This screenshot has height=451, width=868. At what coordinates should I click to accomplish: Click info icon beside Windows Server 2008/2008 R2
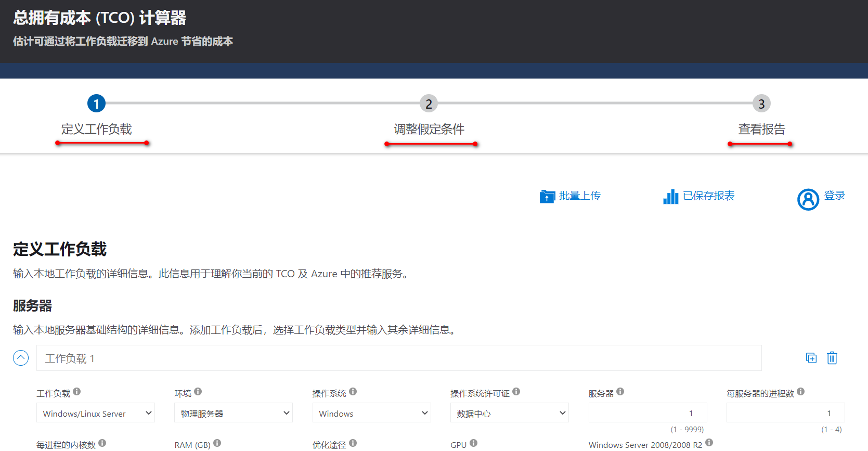(x=709, y=443)
